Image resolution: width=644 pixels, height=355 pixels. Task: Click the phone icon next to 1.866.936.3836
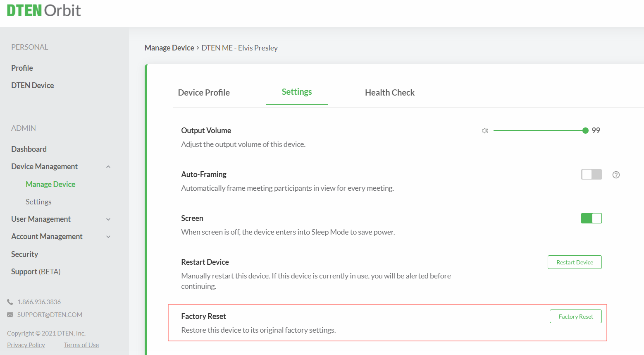(x=10, y=302)
